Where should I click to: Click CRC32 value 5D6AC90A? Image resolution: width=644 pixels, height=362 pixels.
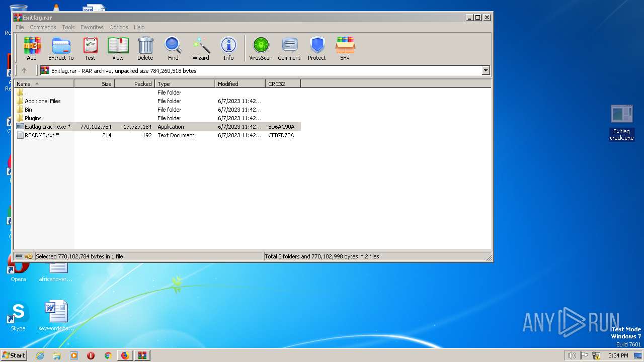281,127
